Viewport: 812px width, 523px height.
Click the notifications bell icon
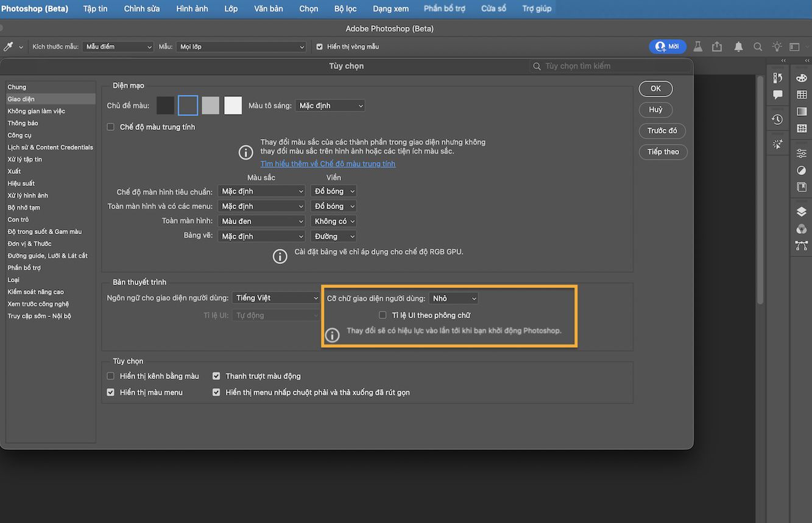(x=738, y=46)
